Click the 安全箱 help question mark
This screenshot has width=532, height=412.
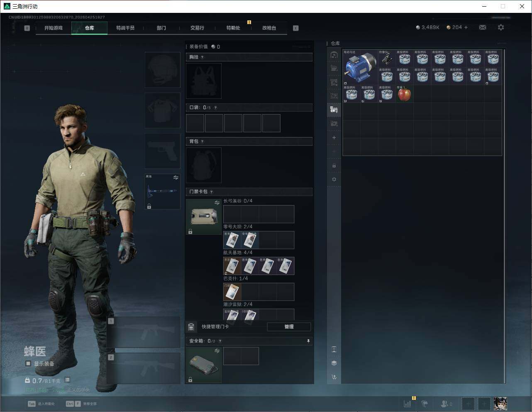coord(220,341)
